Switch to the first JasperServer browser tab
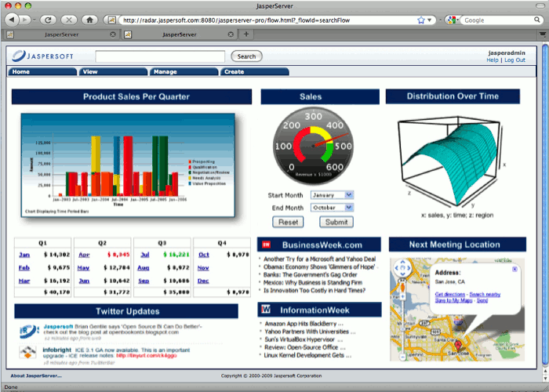 click(61, 34)
